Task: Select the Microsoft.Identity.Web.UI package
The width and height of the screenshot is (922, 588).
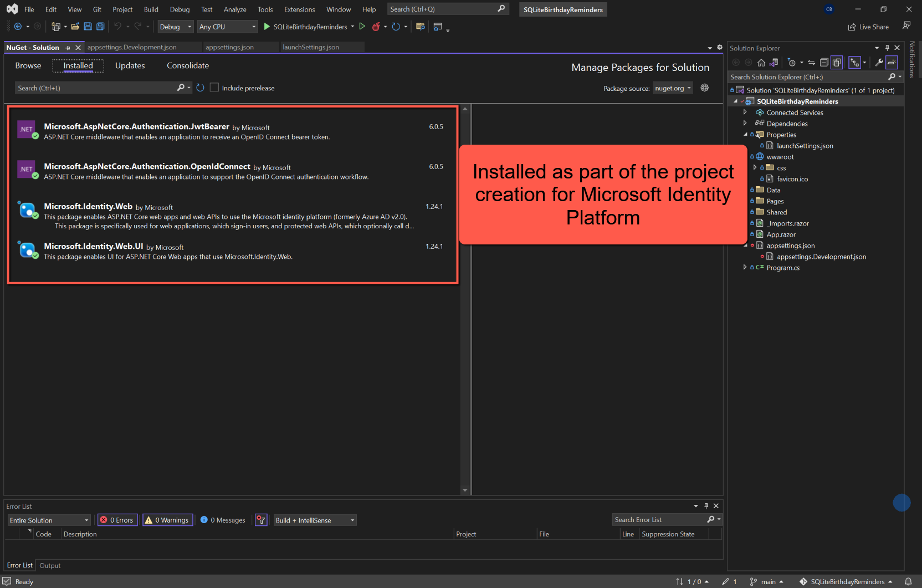Action: pyautogui.click(x=233, y=251)
